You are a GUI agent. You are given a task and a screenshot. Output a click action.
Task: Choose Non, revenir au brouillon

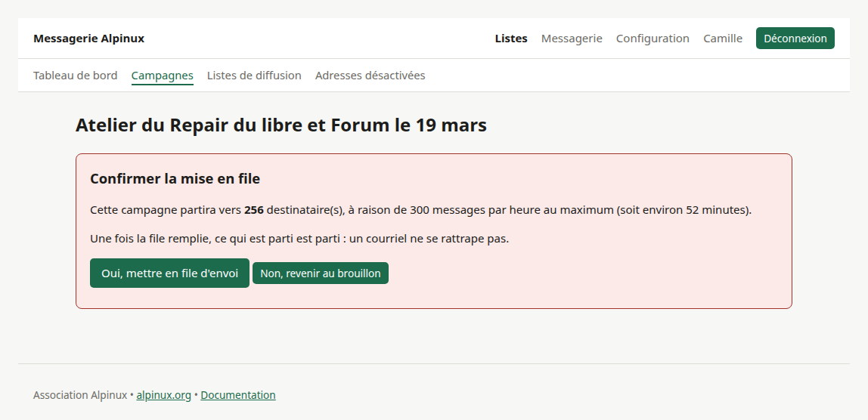click(x=321, y=273)
